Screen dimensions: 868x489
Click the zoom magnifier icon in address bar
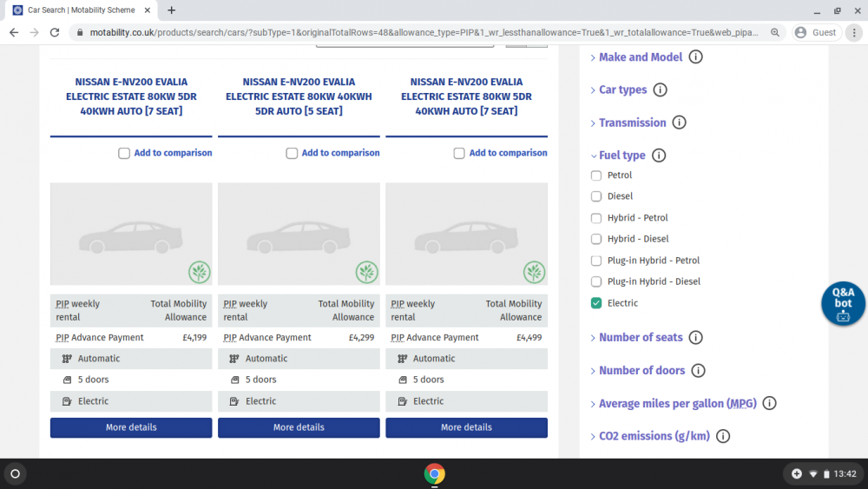[x=775, y=33]
